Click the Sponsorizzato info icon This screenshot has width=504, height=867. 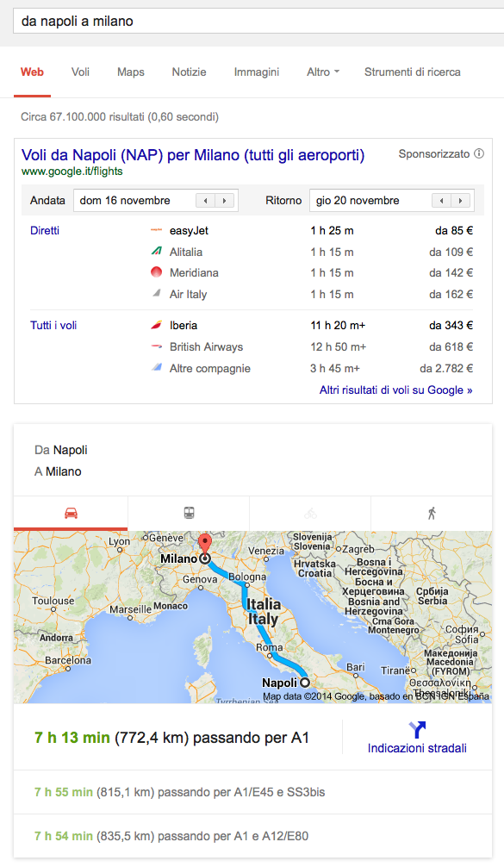pos(479,153)
